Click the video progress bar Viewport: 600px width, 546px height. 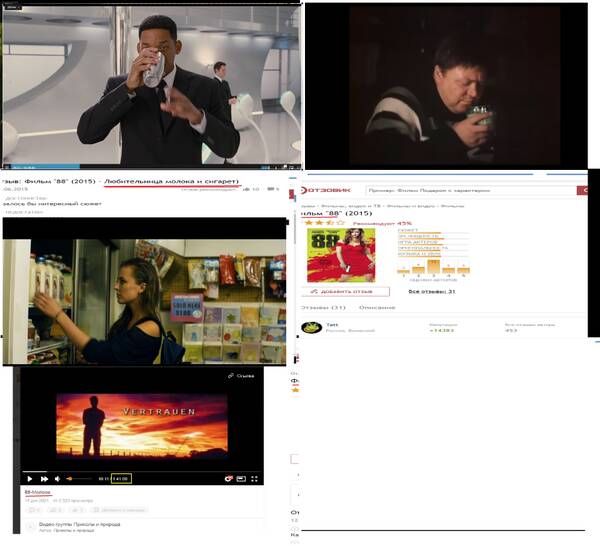coord(142,471)
